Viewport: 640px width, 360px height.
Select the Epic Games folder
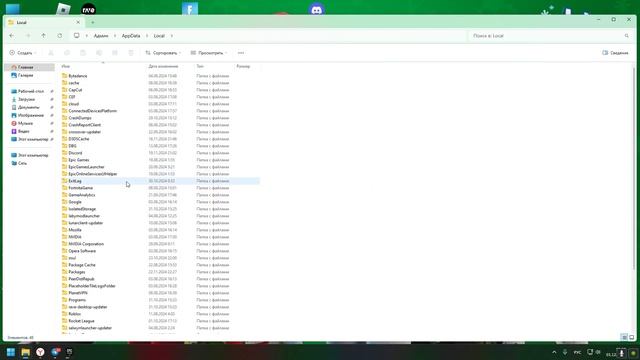click(x=79, y=160)
